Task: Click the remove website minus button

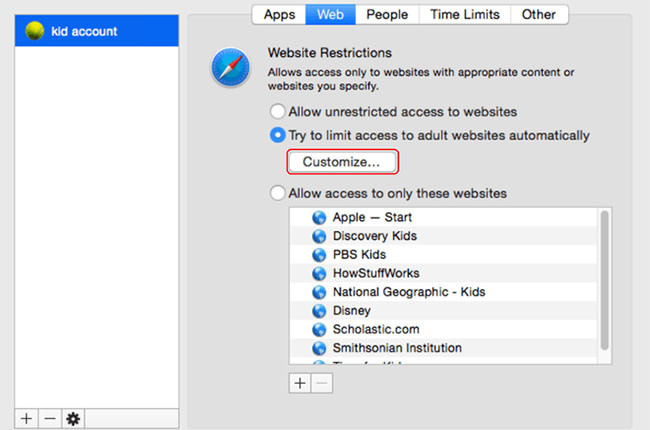Action: (x=319, y=382)
